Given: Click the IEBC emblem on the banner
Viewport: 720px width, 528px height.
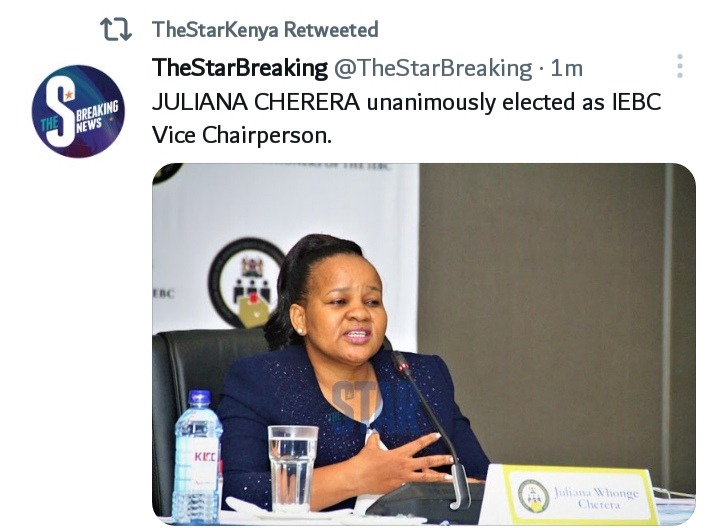Looking at the screenshot, I should coord(245,282).
